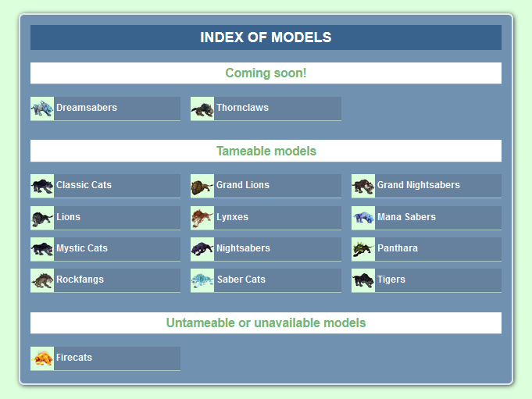Screen dimensions: 532x399
Task: Go to Grand Lions models
Action: tap(243, 185)
